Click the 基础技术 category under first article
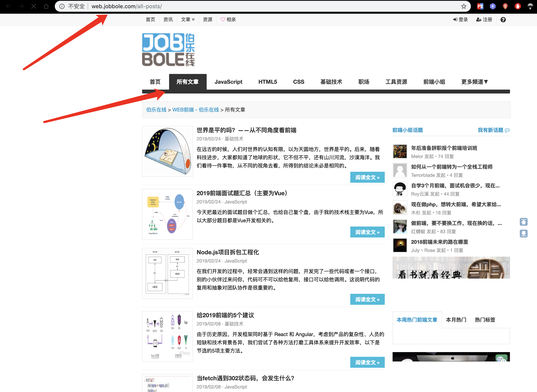This screenshot has height=392, width=537. click(234, 139)
